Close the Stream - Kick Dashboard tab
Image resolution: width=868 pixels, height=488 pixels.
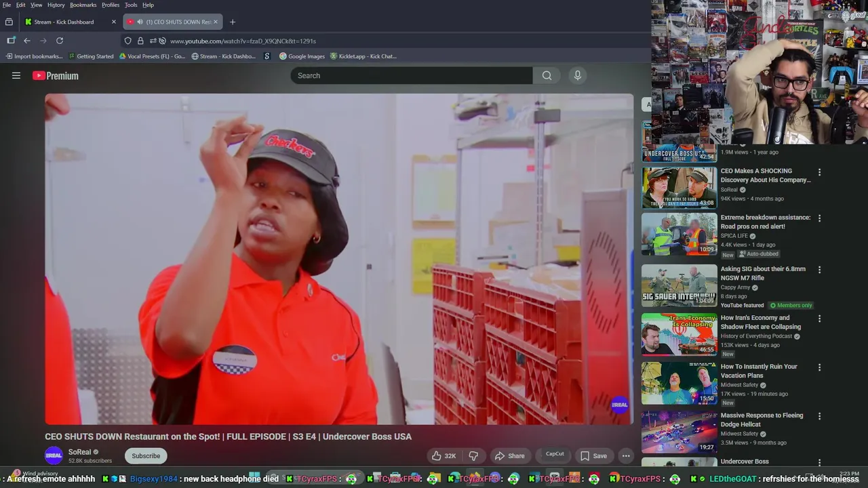[x=114, y=22]
